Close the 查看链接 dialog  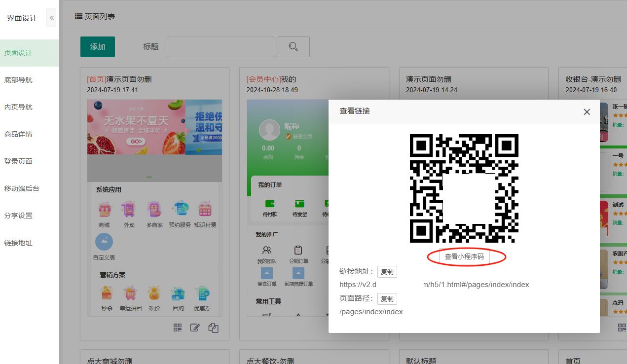pos(587,112)
